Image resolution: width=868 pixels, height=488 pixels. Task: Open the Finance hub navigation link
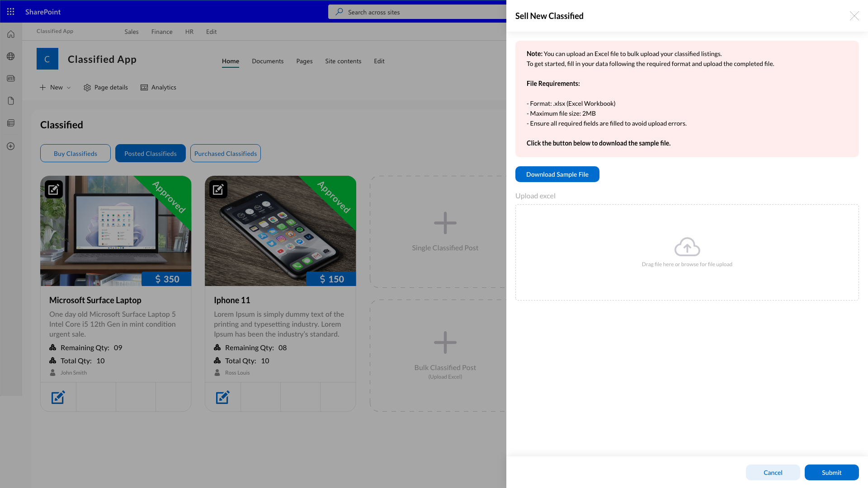tap(162, 32)
